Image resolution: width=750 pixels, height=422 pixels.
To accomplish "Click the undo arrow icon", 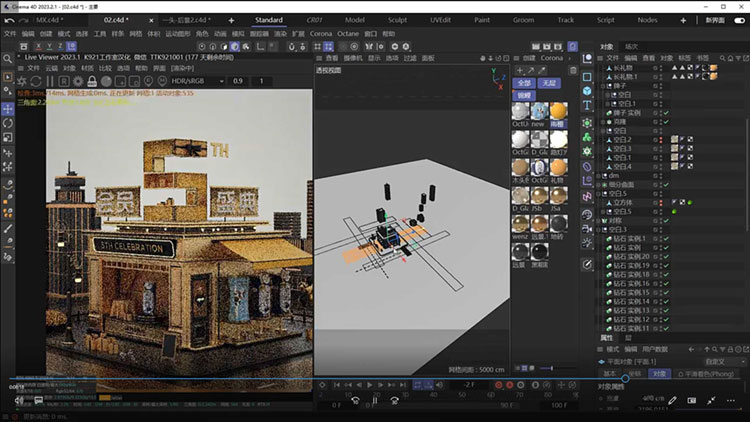I will (x=9, y=20).
